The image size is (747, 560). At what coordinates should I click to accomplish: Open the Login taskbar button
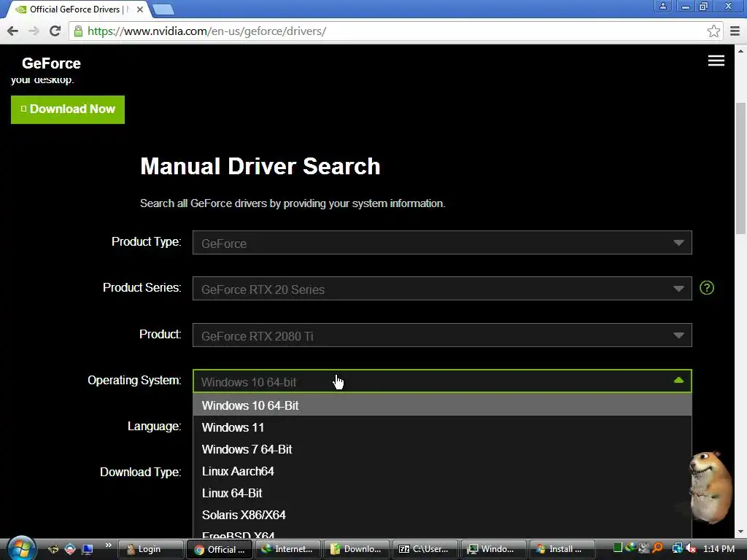pos(150,549)
